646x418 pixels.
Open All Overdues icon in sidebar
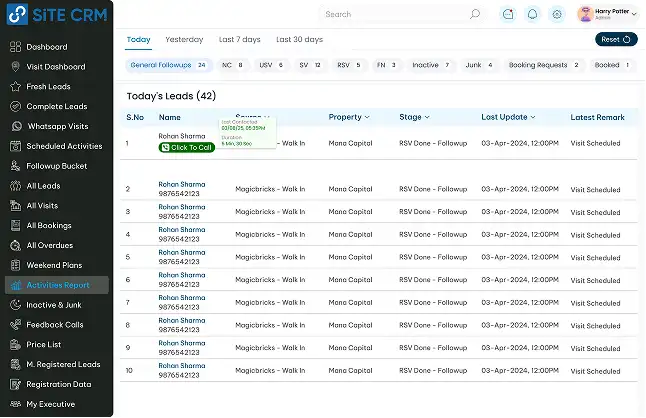click(x=15, y=245)
